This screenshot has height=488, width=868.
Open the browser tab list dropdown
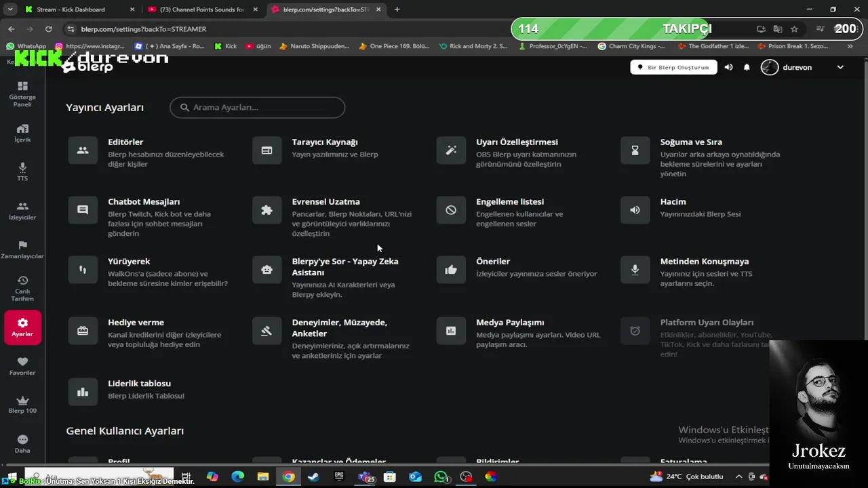coord(10,9)
